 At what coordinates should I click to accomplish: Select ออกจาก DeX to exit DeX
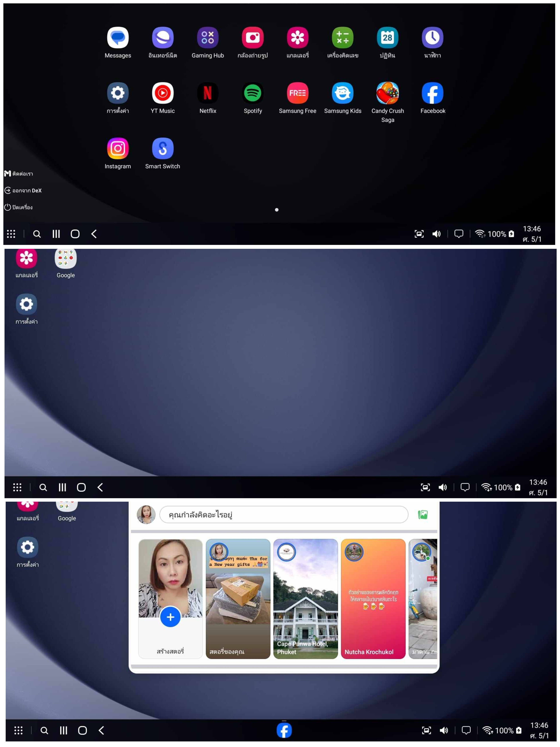click(x=23, y=190)
